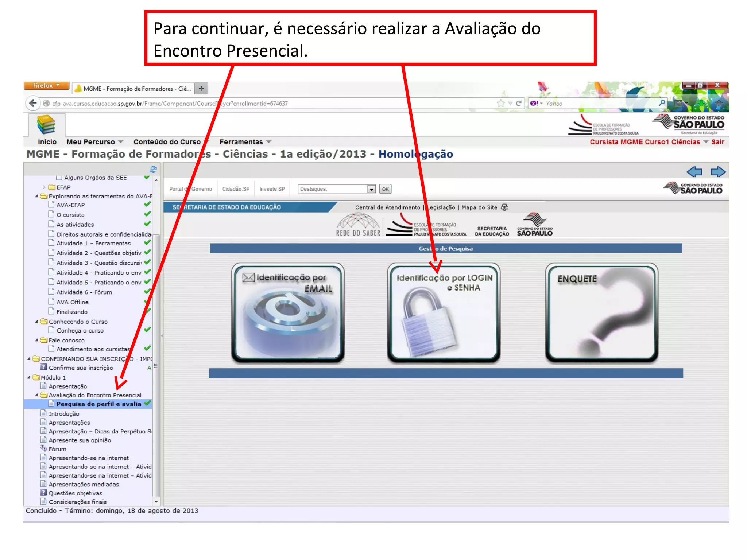Open Alguns Orgãos da SEE item
Viewport: 747px width, 560px height.
pos(96,178)
